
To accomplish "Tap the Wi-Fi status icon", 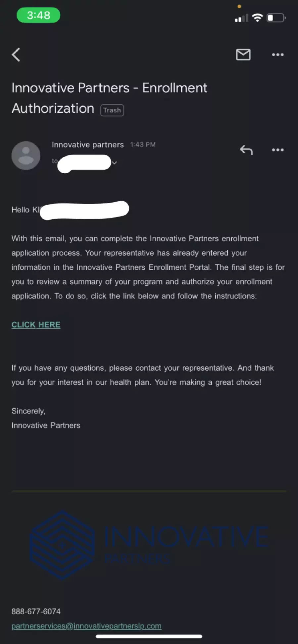I will (257, 18).
